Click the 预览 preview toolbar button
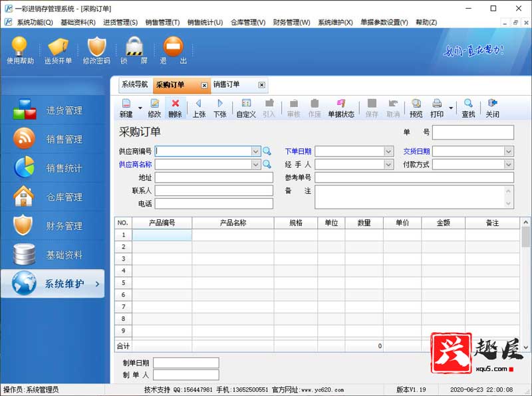This screenshot has width=532, height=396. 416,108
